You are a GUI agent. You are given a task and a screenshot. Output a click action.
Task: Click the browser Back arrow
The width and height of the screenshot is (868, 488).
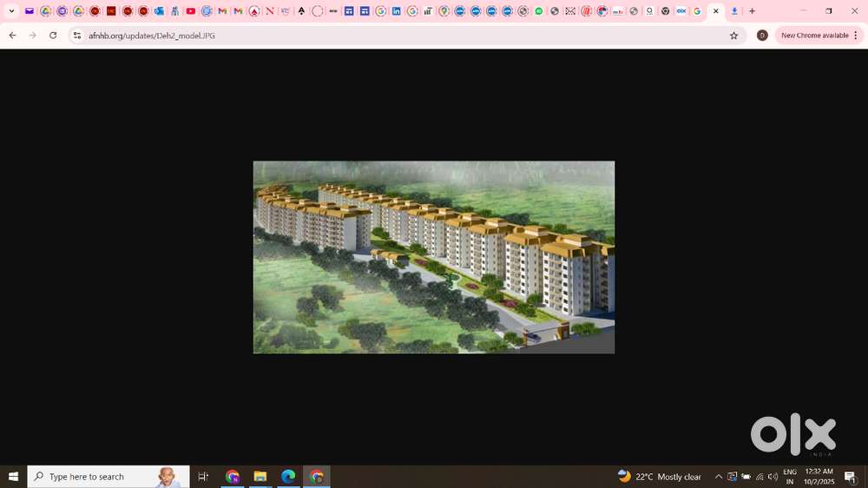(x=12, y=36)
